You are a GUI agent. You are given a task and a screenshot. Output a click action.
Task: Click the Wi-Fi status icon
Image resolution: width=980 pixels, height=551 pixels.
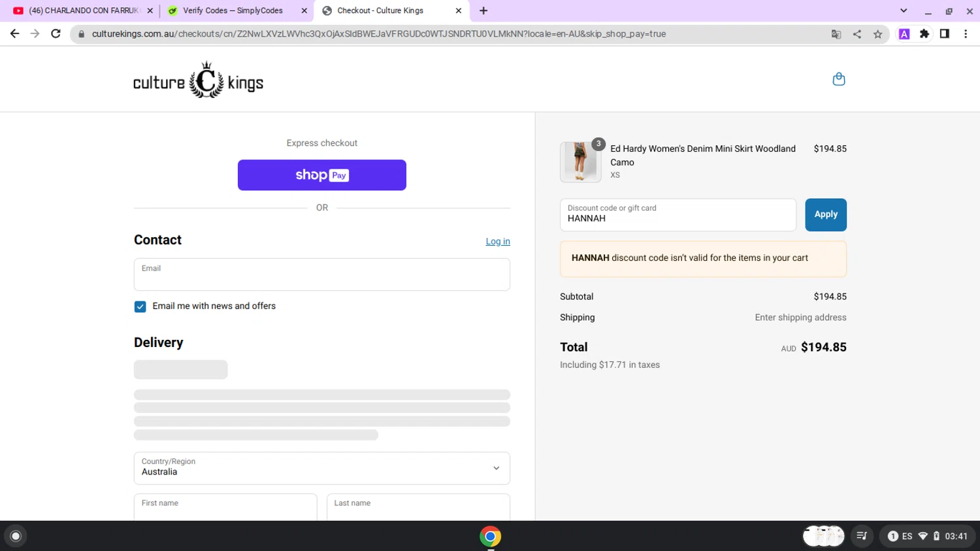pos(923,536)
